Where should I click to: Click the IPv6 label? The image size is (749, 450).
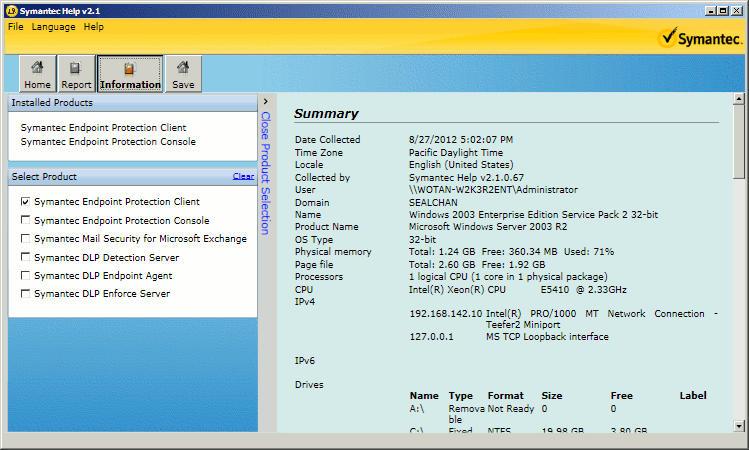(305, 361)
